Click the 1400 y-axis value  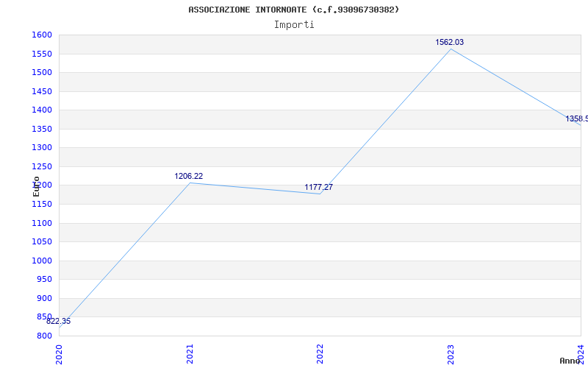pos(42,110)
